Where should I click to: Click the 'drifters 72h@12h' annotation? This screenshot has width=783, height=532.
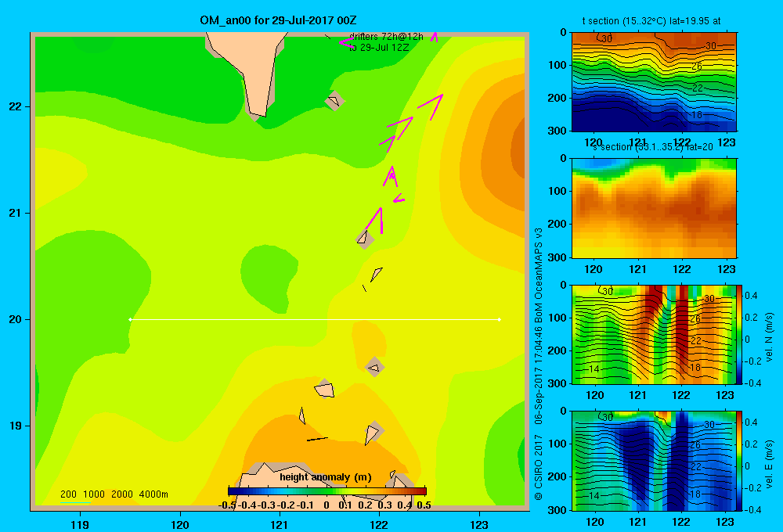tap(386, 37)
